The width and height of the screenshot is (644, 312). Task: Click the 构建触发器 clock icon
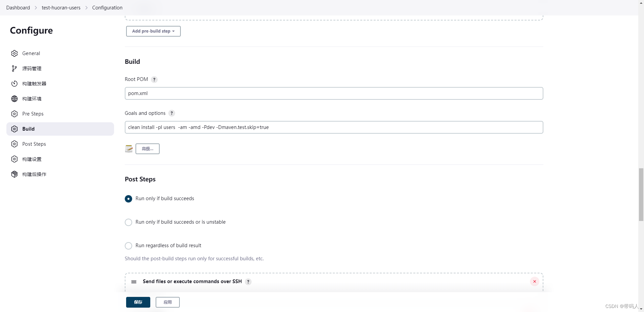point(14,84)
